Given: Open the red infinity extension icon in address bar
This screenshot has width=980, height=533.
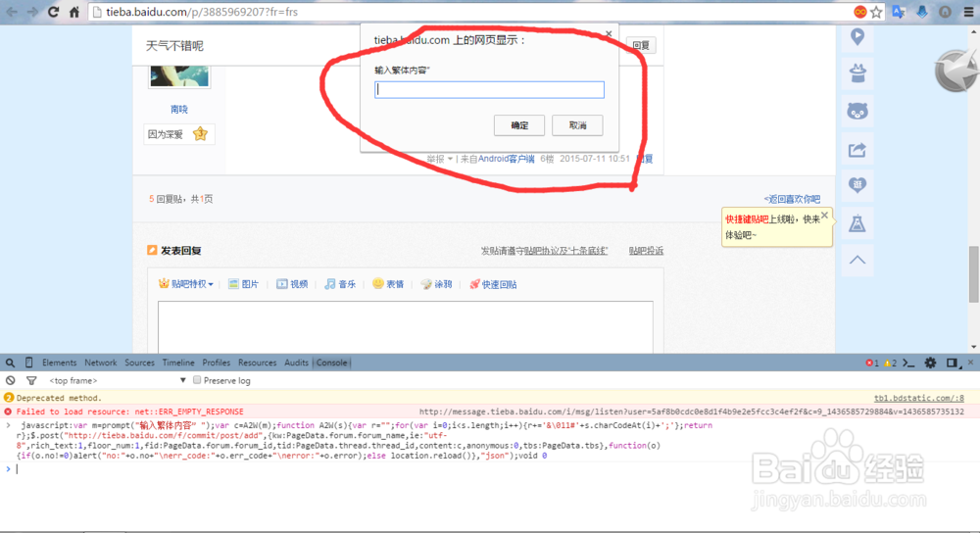Looking at the screenshot, I should click(860, 12).
